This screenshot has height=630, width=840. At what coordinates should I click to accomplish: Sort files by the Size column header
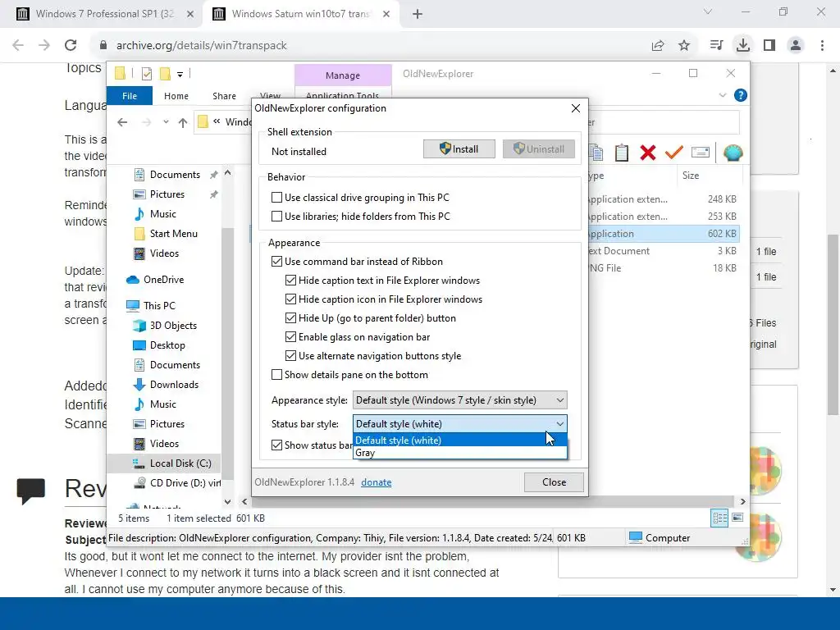(x=708, y=176)
